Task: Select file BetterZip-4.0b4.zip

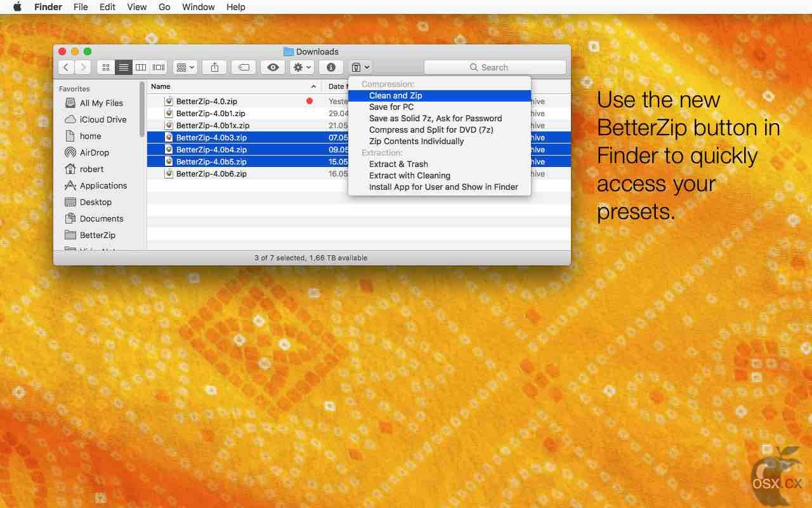Action: point(211,150)
